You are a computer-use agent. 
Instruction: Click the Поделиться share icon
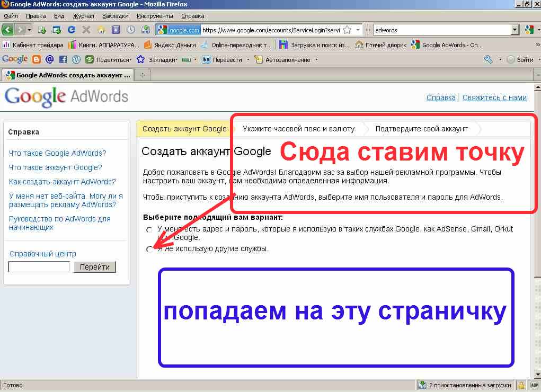(90, 59)
